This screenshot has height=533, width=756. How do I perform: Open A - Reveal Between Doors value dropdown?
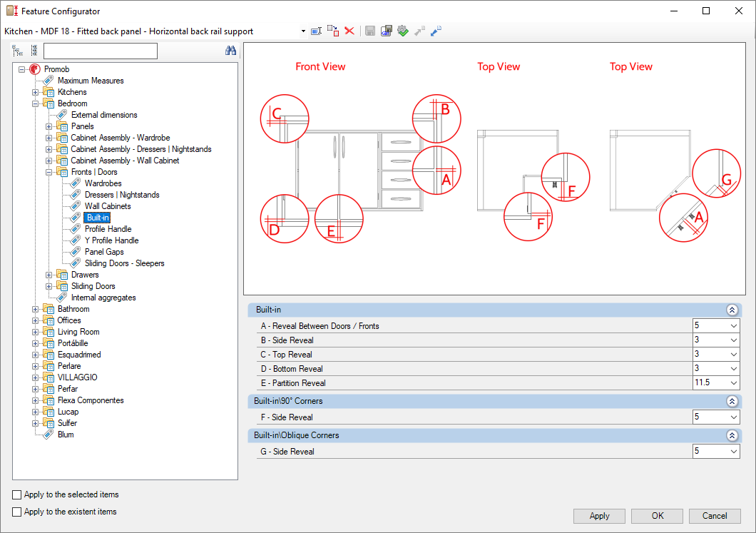tap(733, 326)
